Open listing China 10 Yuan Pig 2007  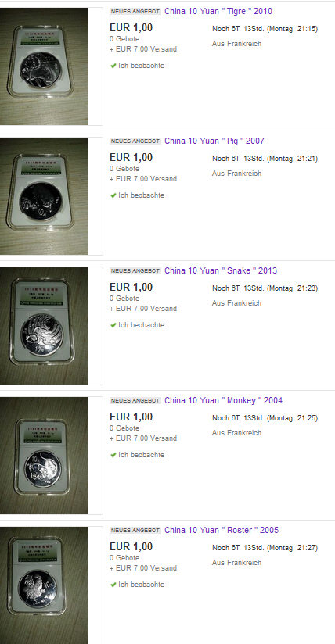pyautogui.click(x=214, y=141)
